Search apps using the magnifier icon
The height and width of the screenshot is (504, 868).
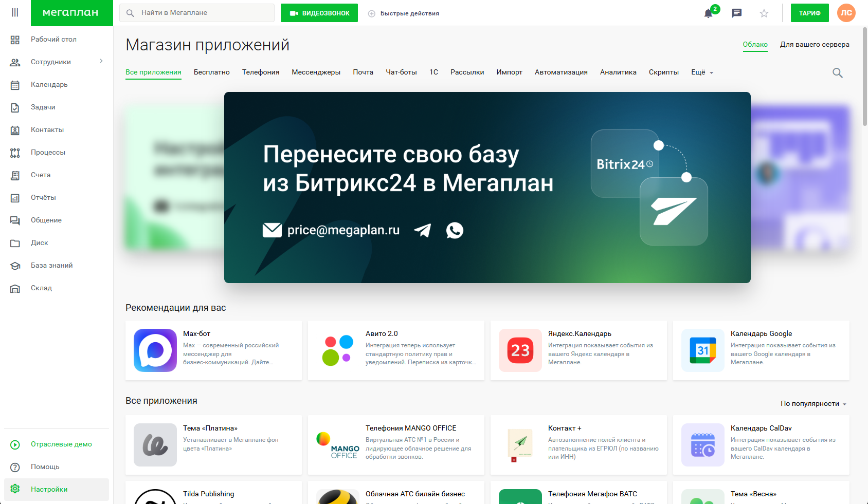837,73
